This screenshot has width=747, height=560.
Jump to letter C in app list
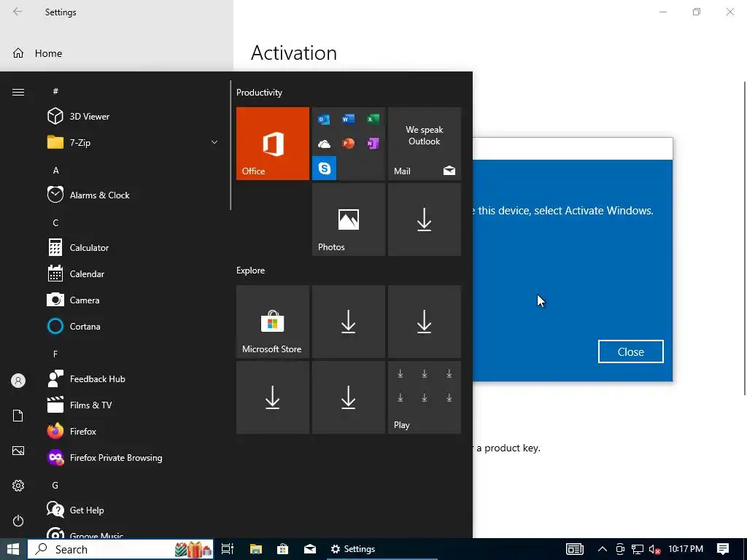pos(55,223)
